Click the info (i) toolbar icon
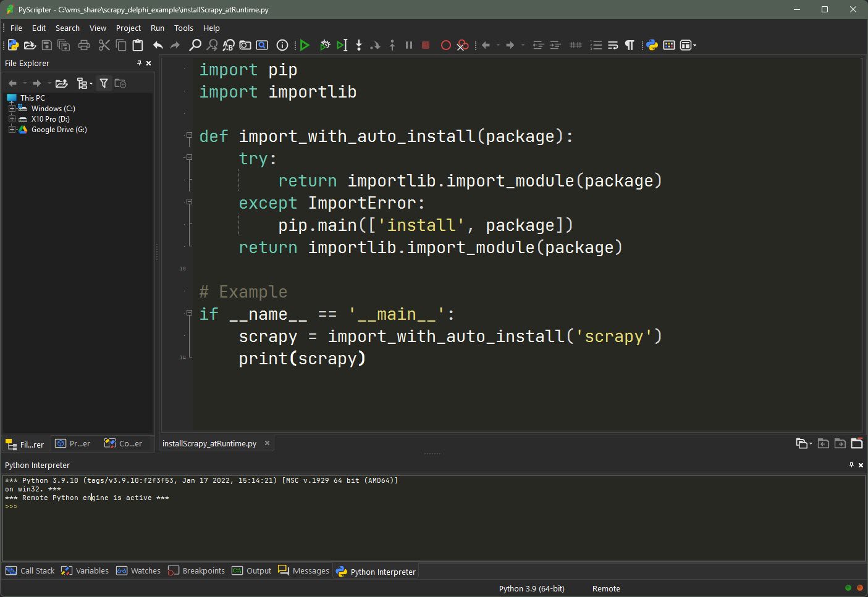This screenshot has width=868, height=597. (x=282, y=45)
